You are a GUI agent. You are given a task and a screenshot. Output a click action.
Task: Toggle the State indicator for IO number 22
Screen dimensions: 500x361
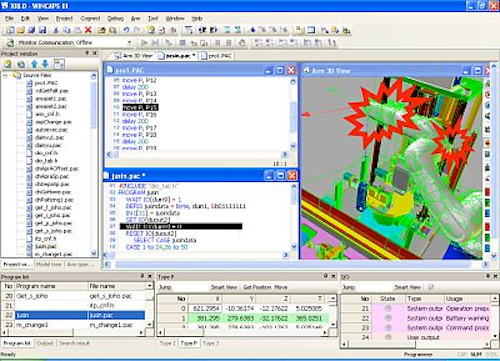[388, 318]
